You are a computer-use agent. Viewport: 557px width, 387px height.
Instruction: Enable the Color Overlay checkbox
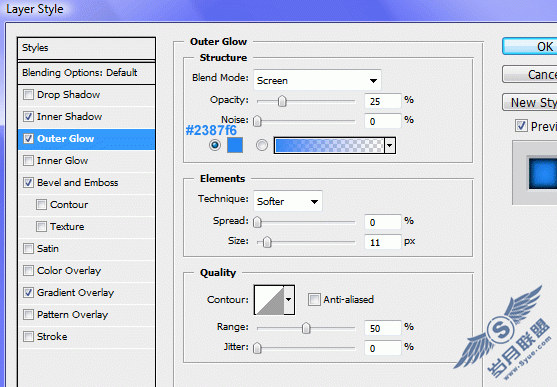click(x=28, y=270)
